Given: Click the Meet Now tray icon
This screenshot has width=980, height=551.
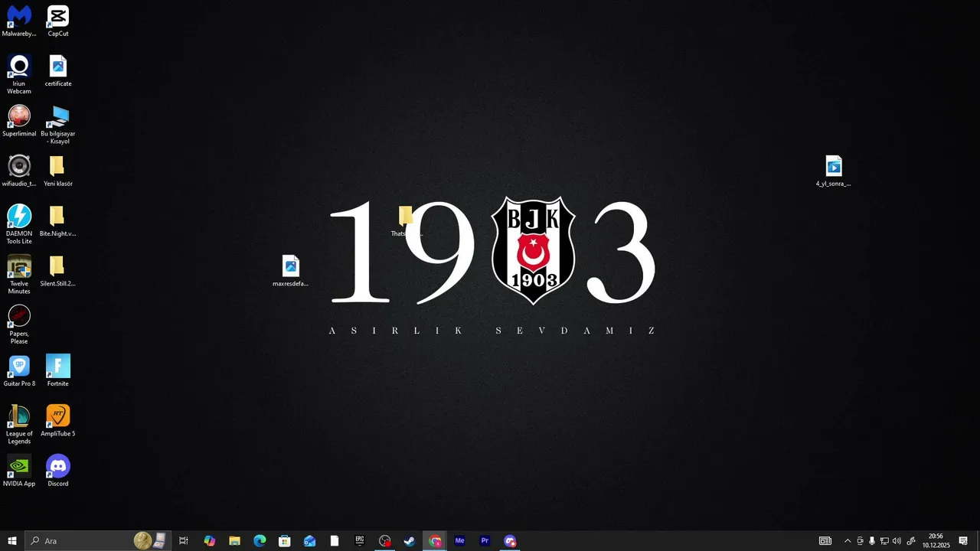Looking at the screenshot, I should point(860,541).
